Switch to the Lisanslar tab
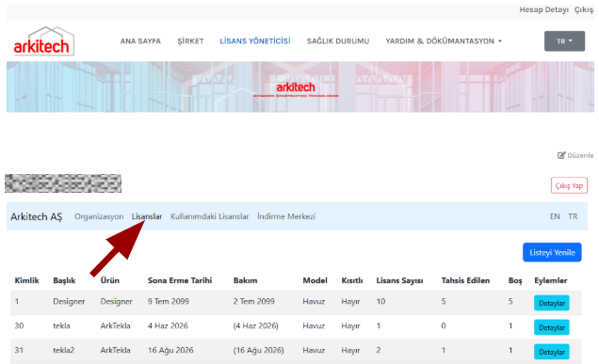 147,216
